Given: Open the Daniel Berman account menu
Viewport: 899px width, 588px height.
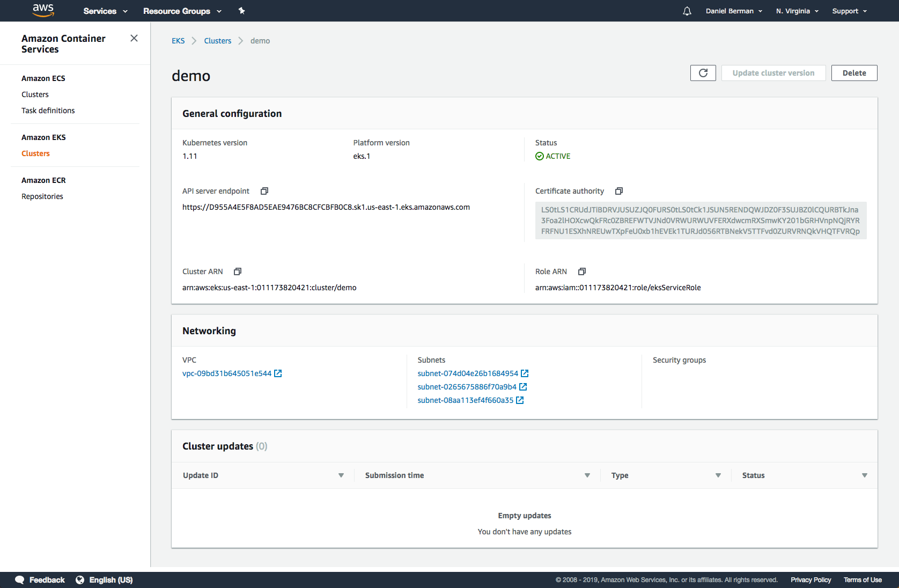Looking at the screenshot, I should coord(734,11).
